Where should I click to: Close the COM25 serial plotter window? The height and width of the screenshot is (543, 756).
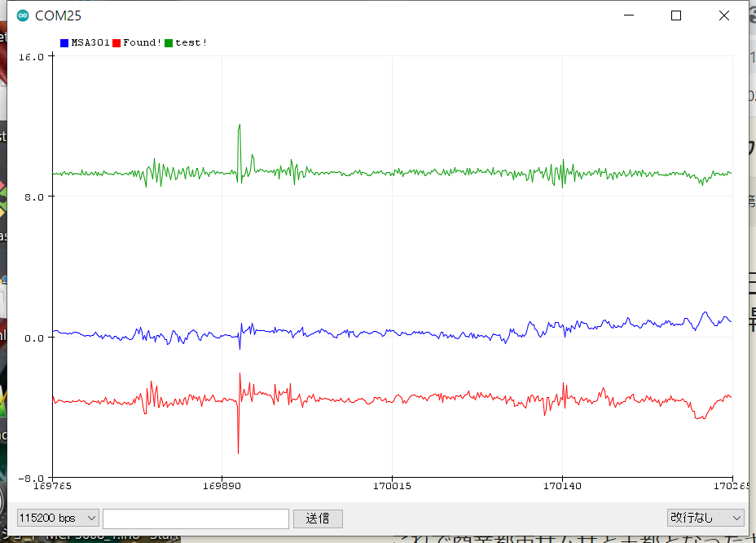pos(723,15)
